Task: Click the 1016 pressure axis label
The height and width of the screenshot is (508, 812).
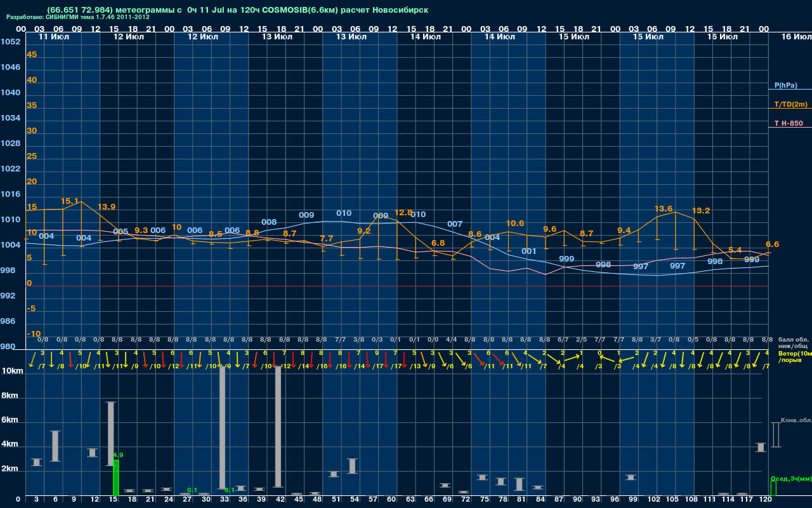Action: (10, 194)
